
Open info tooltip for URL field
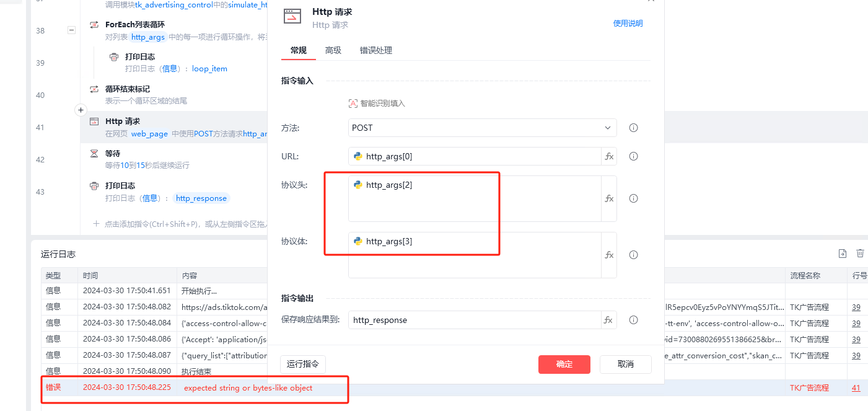(633, 156)
